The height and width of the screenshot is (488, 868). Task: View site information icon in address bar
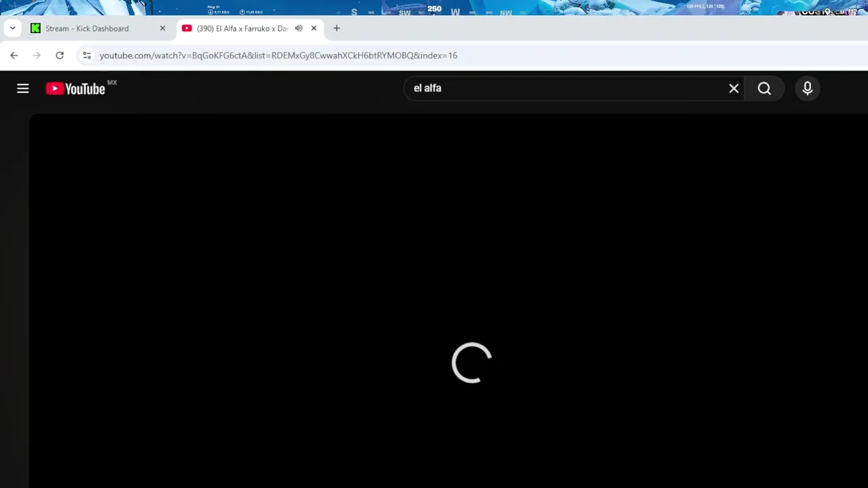pyautogui.click(x=86, y=56)
